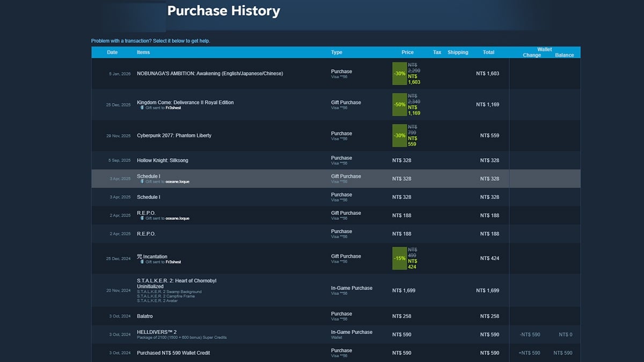The width and height of the screenshot is (644, 362).
Task: Click the total 'NT$ 1,603'
Action: 487,73
